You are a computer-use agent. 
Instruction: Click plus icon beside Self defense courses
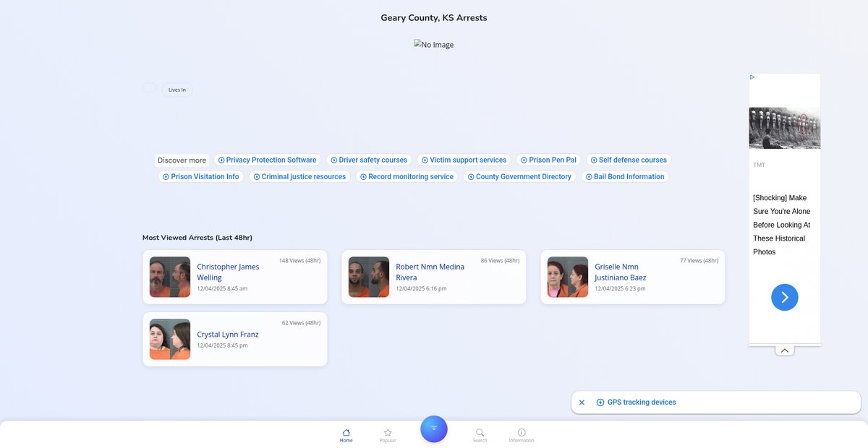[594, 160]
